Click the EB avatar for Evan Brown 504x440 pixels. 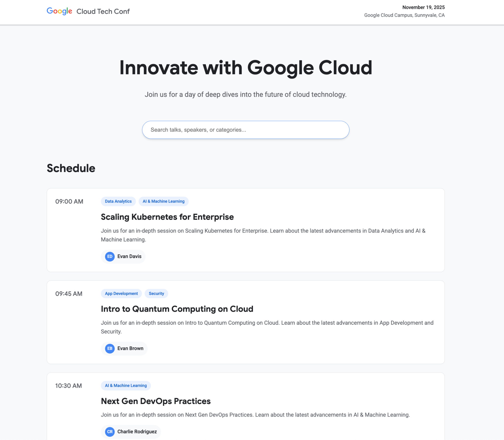pos(110,348)
